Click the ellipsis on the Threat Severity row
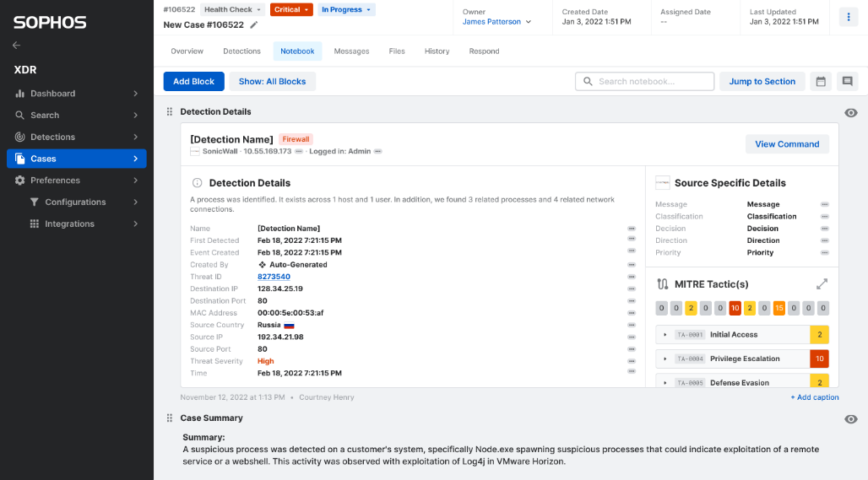868x480 pixels. [632, 361]
